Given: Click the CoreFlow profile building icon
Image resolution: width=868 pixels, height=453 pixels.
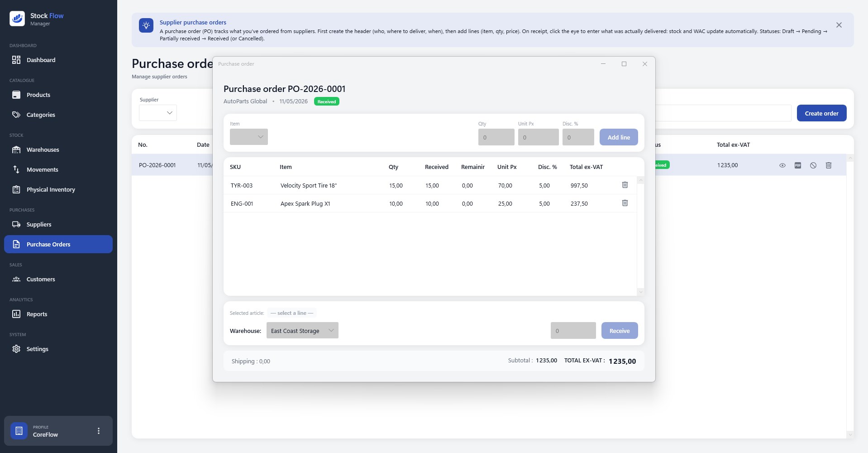Looking at the screenshot, I should (19, 431).
